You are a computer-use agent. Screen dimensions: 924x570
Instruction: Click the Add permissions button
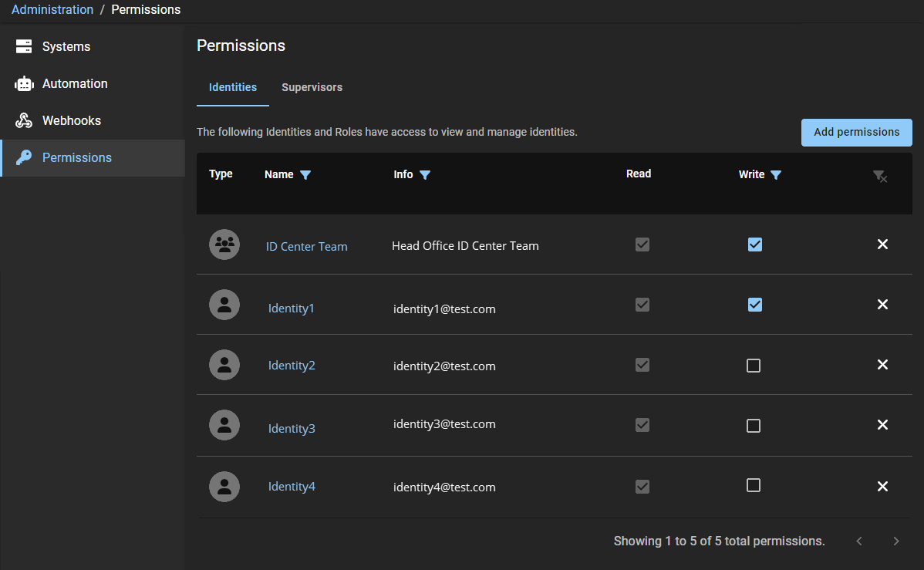click(x=856, y=133)
